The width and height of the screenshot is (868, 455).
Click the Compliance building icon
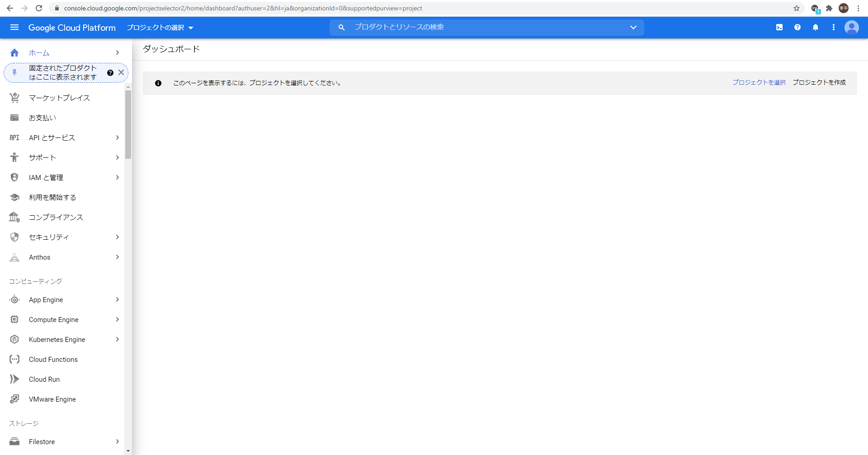[14, 217]
